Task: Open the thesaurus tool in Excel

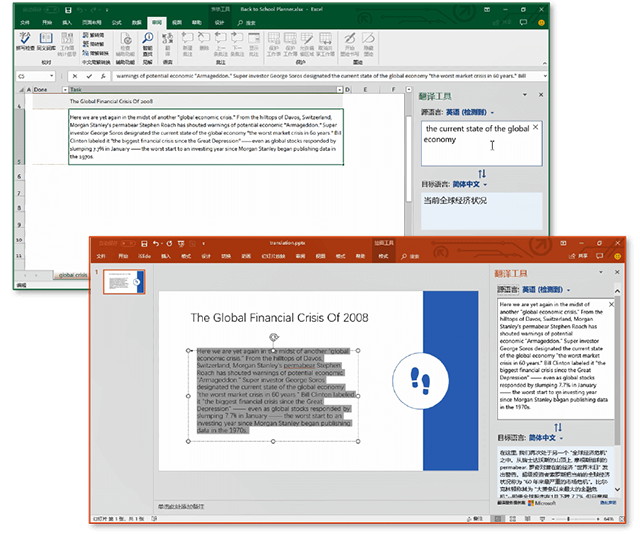Action: coord(46,38)
